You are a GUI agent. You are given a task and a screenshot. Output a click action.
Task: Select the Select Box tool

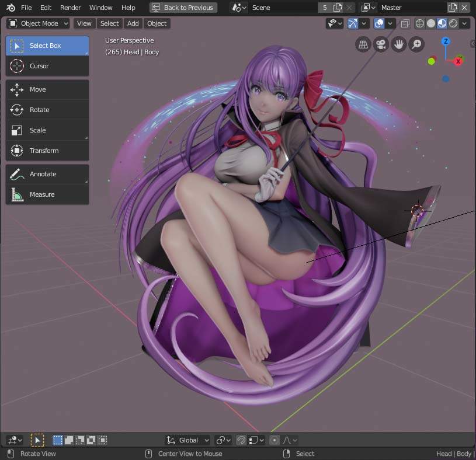click(x=47, y=46)
